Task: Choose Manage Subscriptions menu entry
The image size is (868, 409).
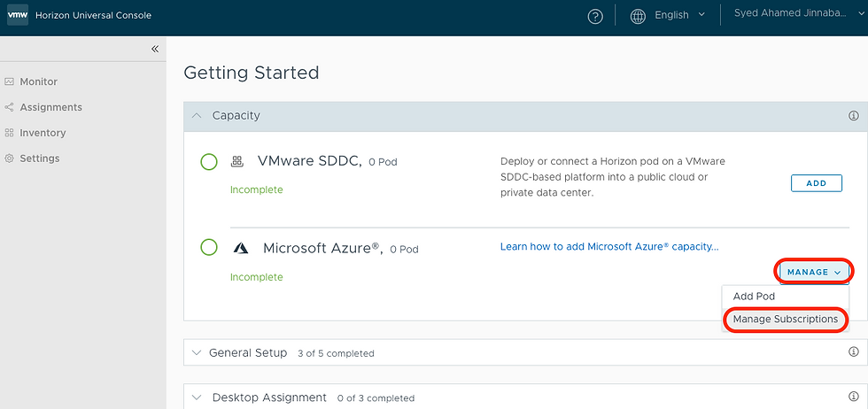Action: (x=785, y=320)
